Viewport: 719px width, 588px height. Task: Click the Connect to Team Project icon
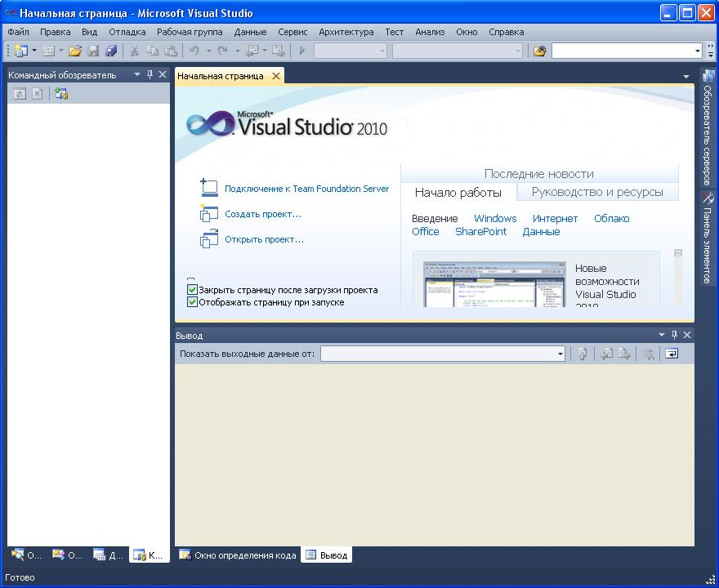click(x=61, y=94)
